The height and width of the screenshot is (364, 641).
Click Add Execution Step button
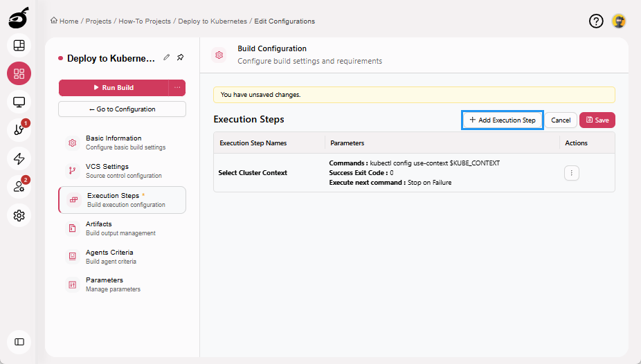(503, 120)
